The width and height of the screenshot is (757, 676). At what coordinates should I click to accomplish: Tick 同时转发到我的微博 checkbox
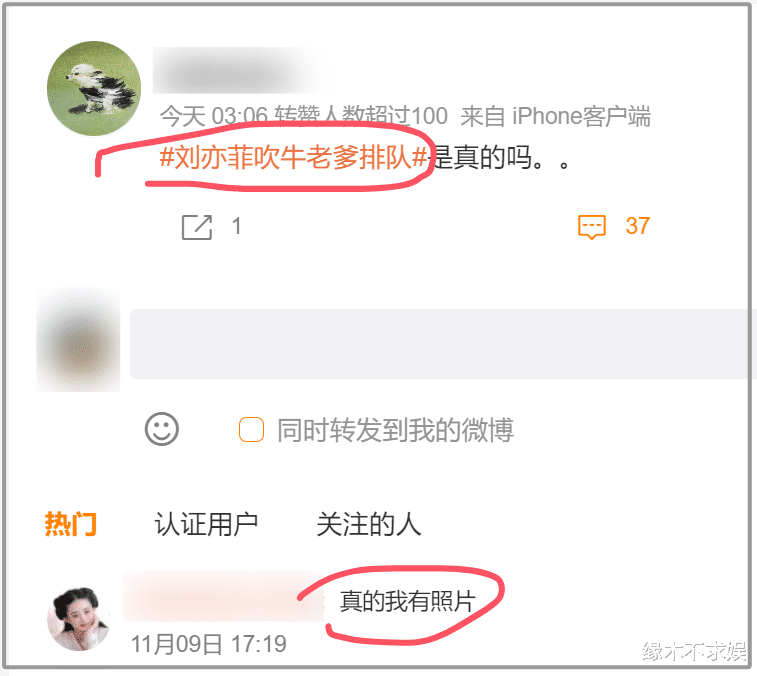pyautogui.click(x=251, y=429)
